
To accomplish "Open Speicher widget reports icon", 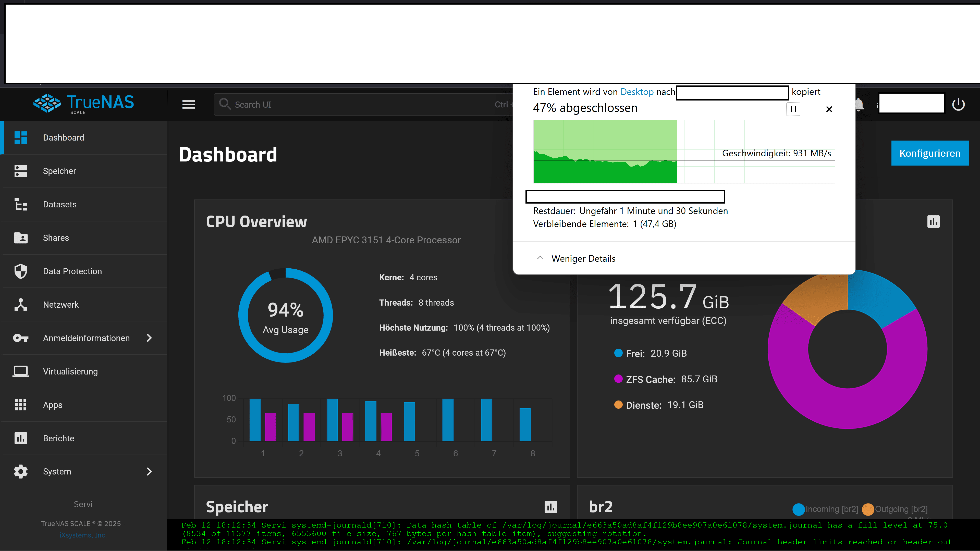I will point(550,507).
